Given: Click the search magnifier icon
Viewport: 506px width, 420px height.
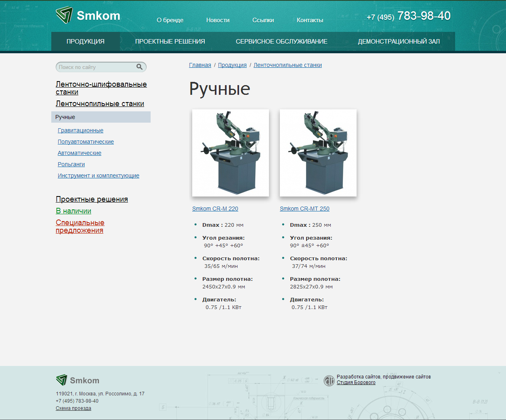Looking at the screenshot, I should click(139, 67).
